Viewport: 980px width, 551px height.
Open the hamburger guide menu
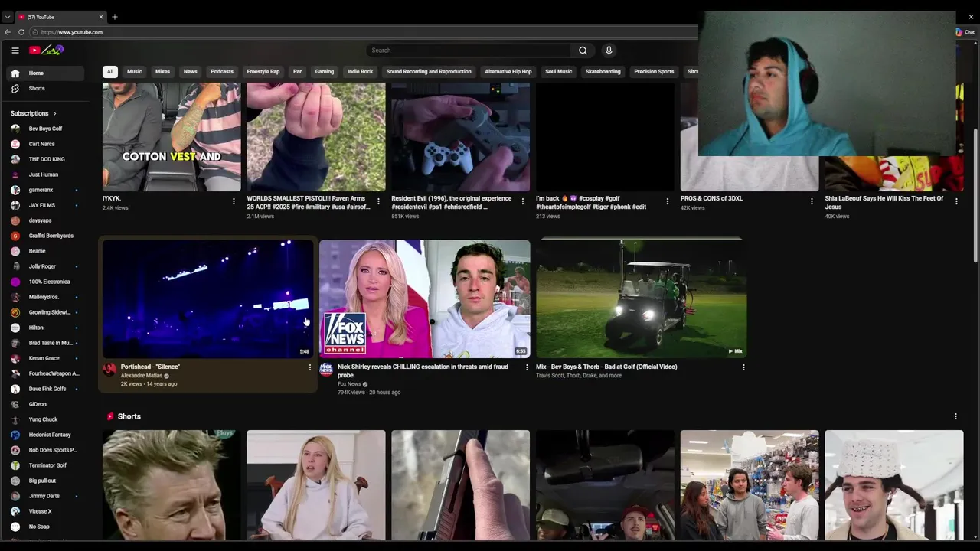[x=15, y=51]
